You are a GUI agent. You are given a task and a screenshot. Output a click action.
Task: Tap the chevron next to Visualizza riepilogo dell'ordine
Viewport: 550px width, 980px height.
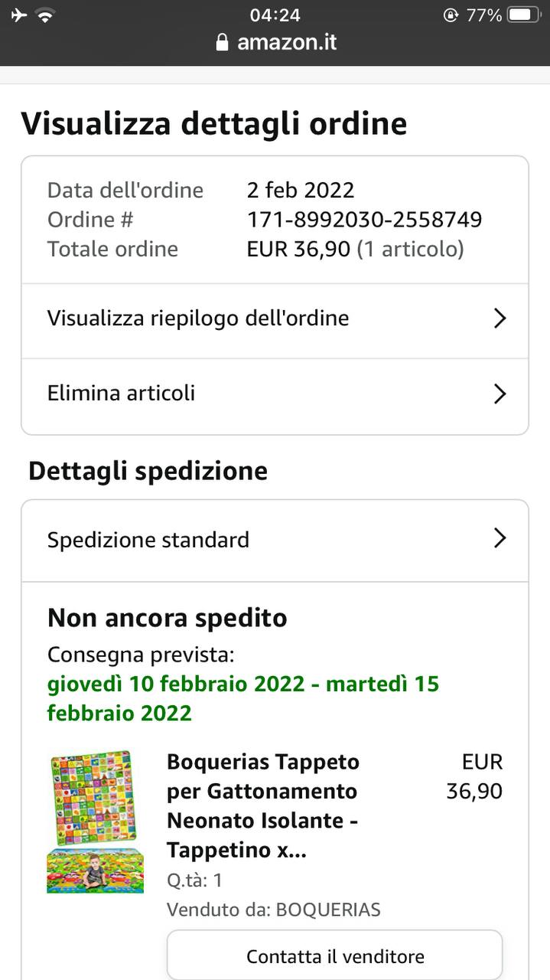pyautogui.click(x=500, y=318)
